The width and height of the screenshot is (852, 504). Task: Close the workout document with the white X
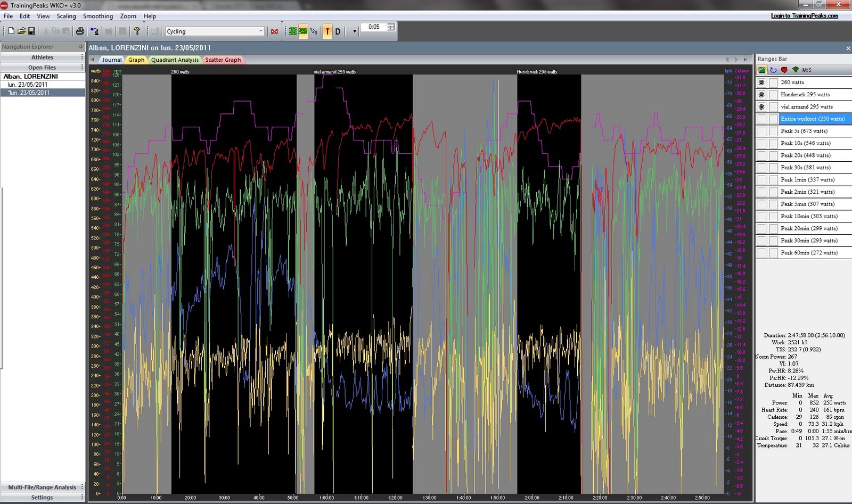pyautogui.click(x=848, y=48)
